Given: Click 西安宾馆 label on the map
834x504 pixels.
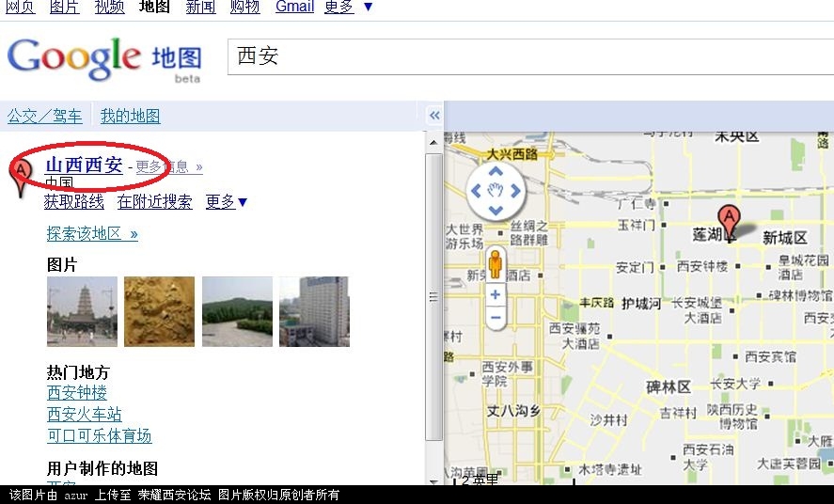Looking at the screenshot, I should (770, 356).
